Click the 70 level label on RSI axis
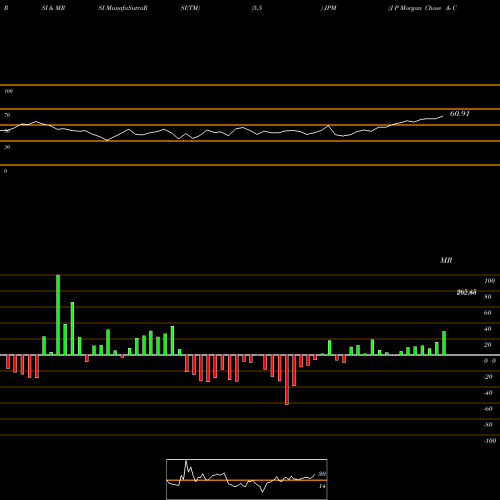 pos(7,115)
